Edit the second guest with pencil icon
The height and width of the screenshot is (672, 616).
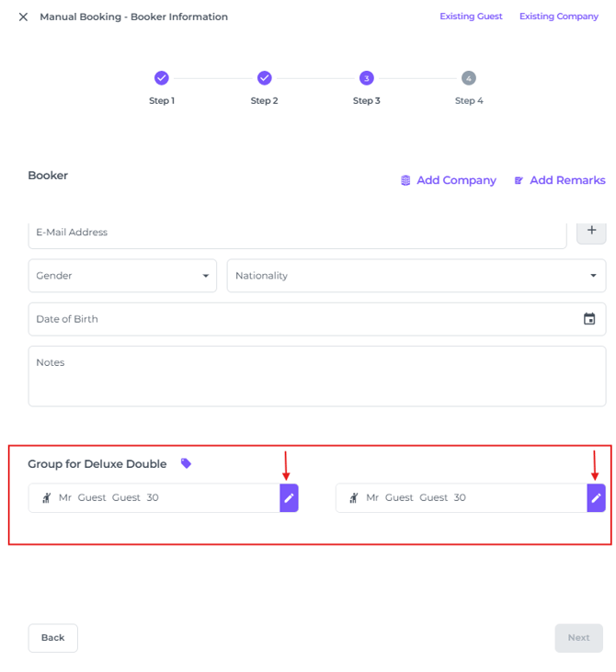(596, 497)
